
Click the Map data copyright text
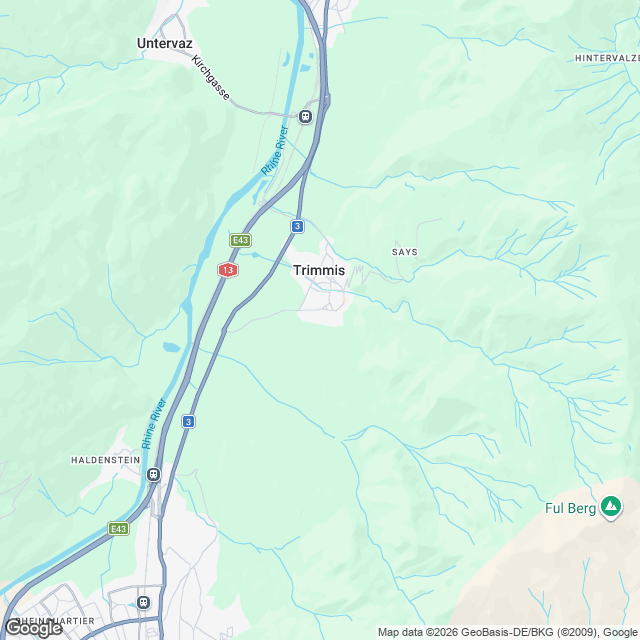click(x=509, y=633)
